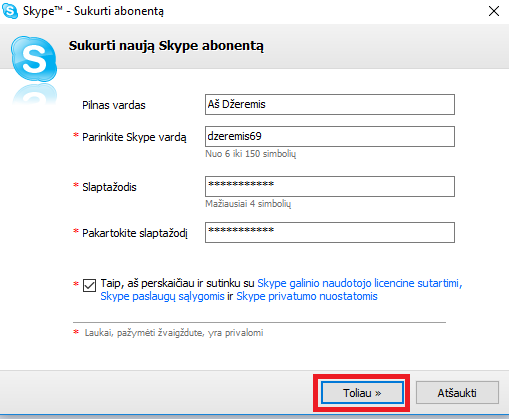Click the heading Sukurti naują Skype abonentą

[x=166, y=46]
